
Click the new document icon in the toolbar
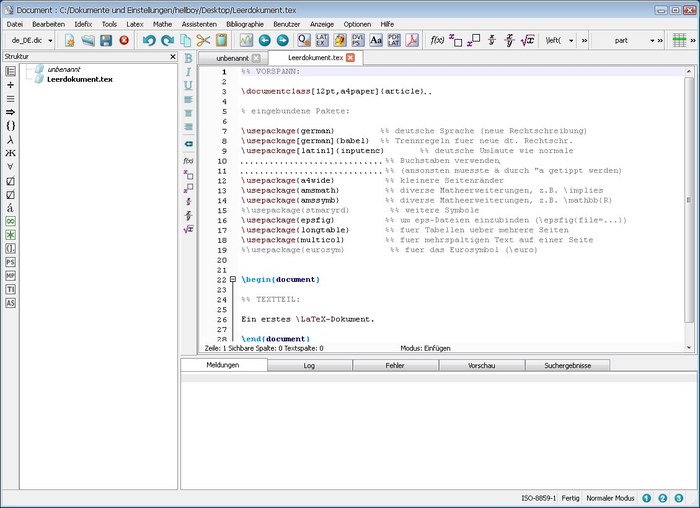point(70,41)
